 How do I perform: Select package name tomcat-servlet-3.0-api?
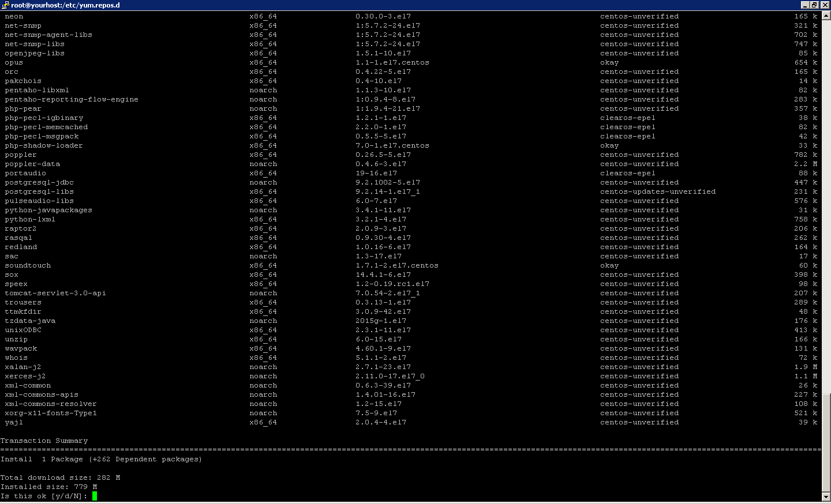pos(55,293)
